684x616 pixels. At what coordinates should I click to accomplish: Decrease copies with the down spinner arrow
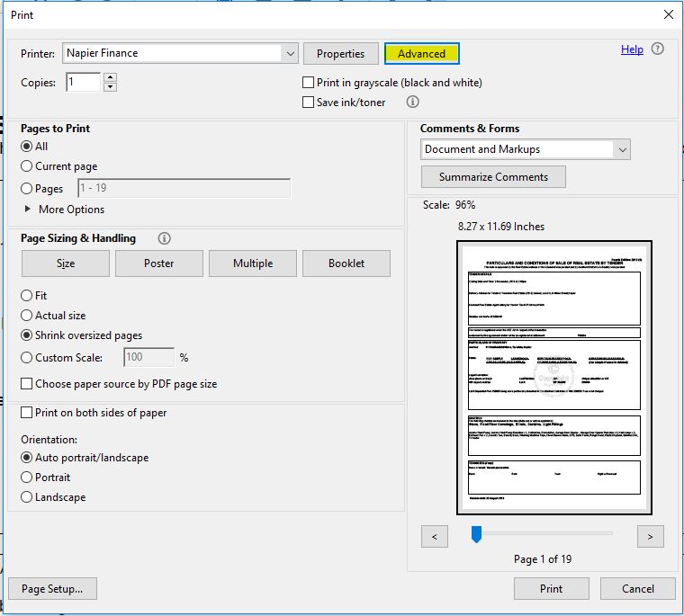pyautogui.click(x=110, y=87)
